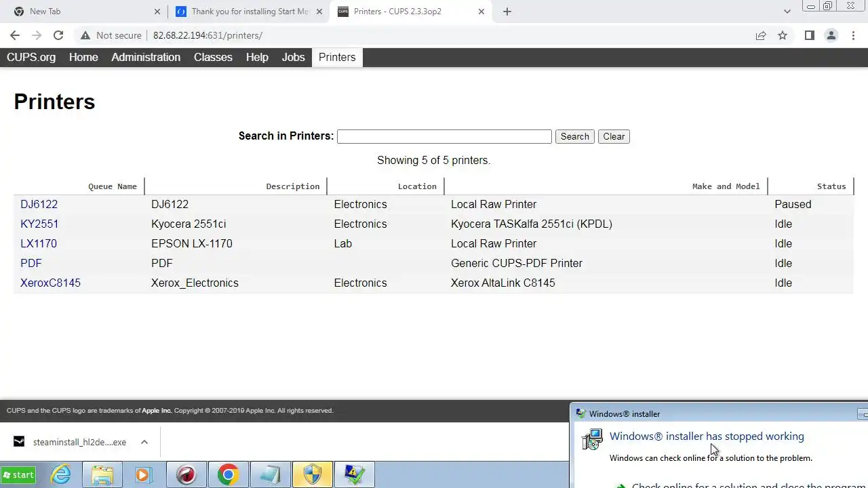Open the tab search dropdown arrow
This screenshot has width=868, height=488.
coord(787,12)
